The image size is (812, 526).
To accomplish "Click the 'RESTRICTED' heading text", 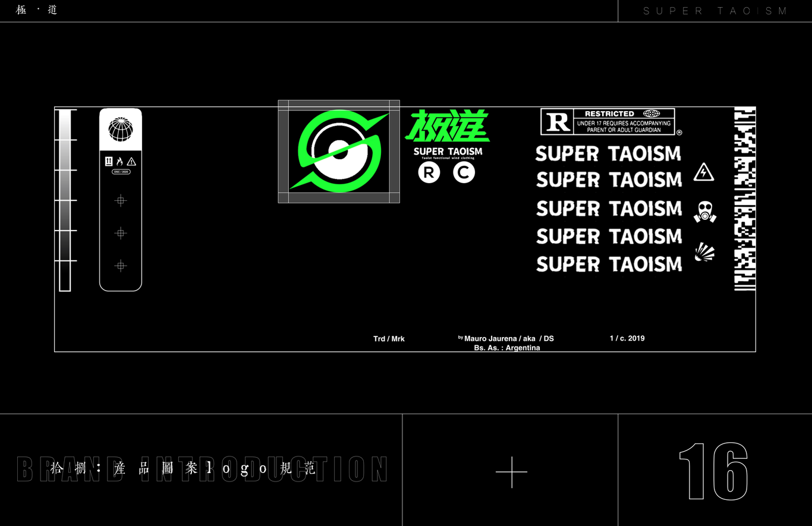I will (609, 114).
